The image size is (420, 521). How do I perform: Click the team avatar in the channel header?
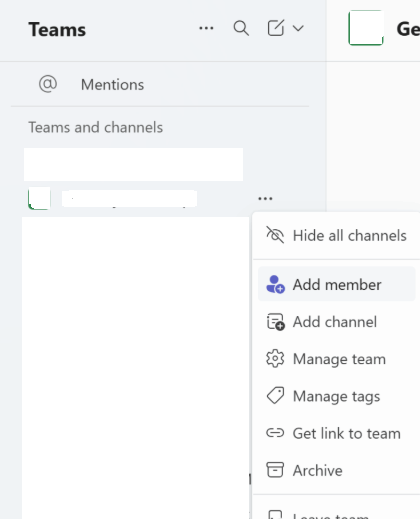pos(366,28)
